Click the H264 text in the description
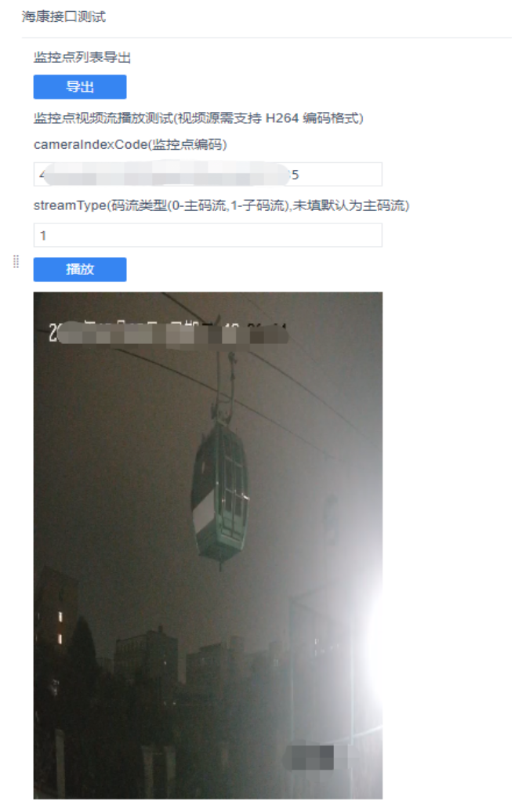Image resolution: width=522 pixels, height=812 pixels. click(x=282, y=118)
